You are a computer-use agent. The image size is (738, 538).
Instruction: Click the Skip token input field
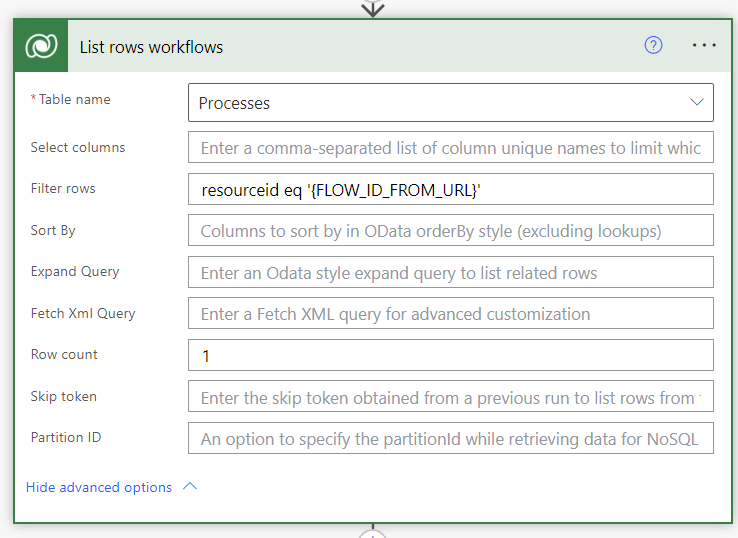(450, 397)
